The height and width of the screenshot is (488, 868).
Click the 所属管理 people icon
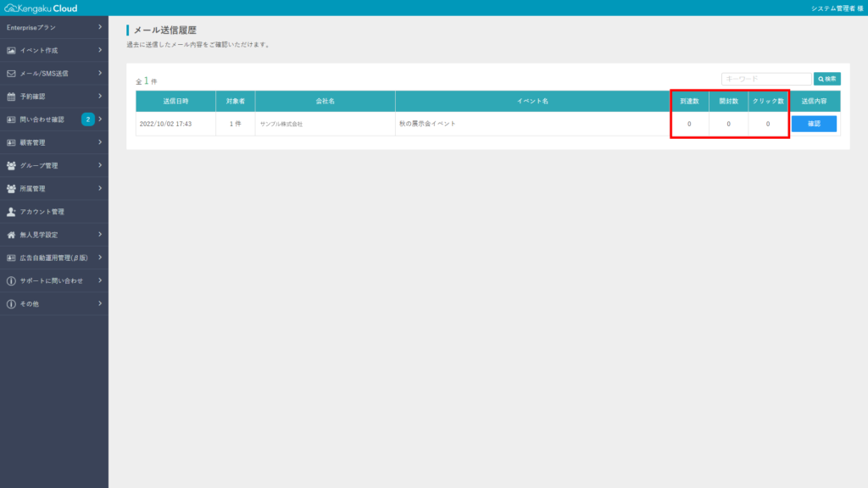coord(11,189)
